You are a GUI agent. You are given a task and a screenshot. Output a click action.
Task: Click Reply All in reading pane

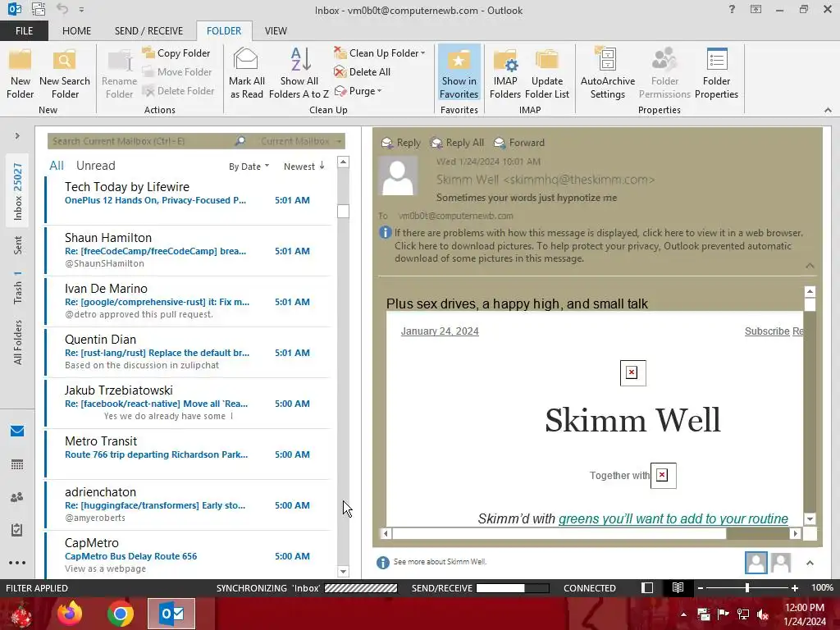tap(458, 143)
